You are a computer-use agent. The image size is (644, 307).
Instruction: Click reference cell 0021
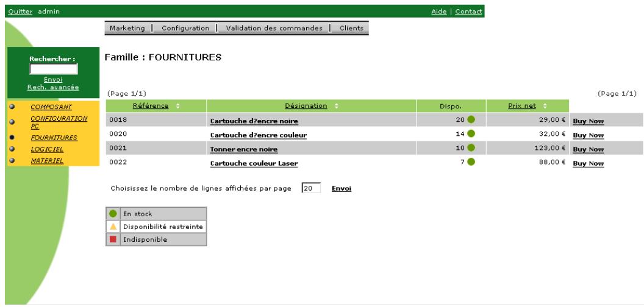coord(156,148)
